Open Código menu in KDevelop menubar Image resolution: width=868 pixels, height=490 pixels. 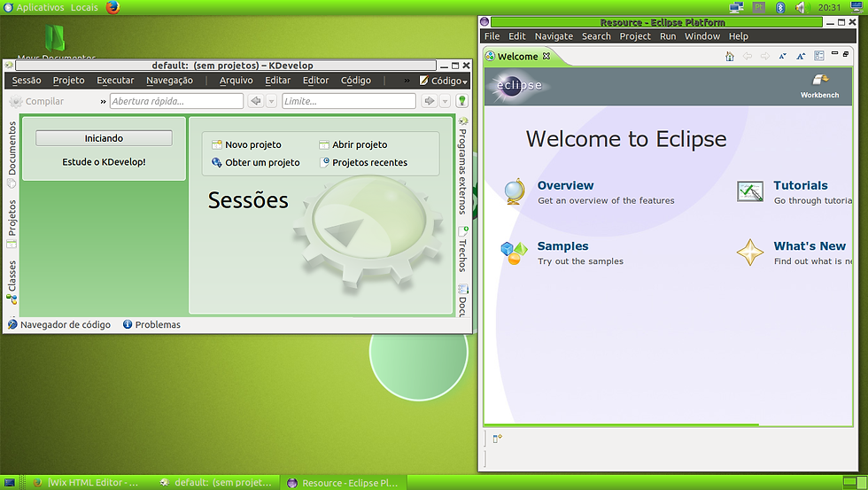(x=355, y=81)
